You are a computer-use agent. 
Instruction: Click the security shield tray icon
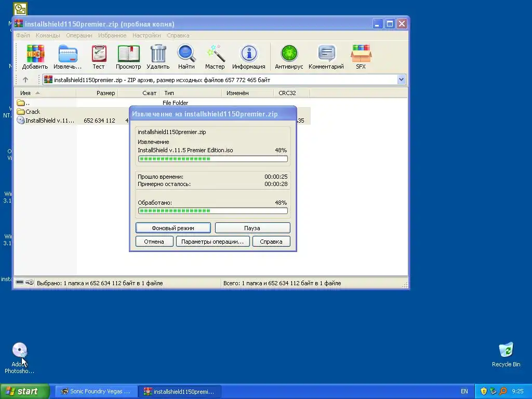coord(484,391)
